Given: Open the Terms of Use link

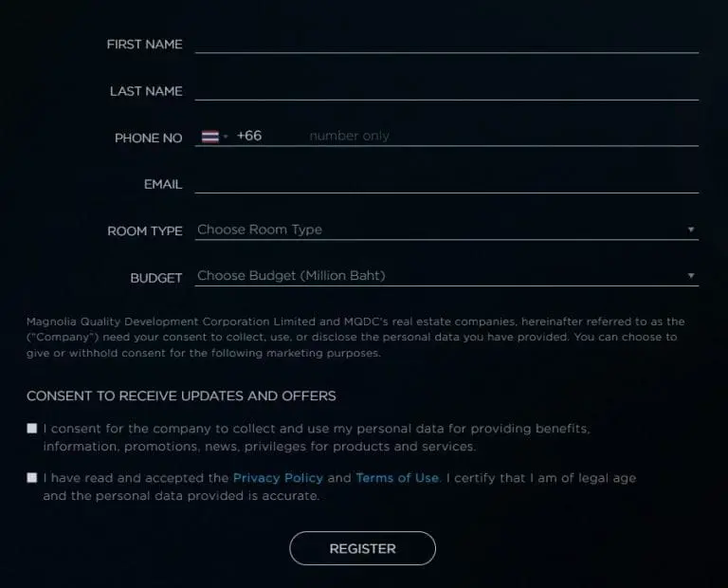Looking at the screenshot, I should 397,478.
